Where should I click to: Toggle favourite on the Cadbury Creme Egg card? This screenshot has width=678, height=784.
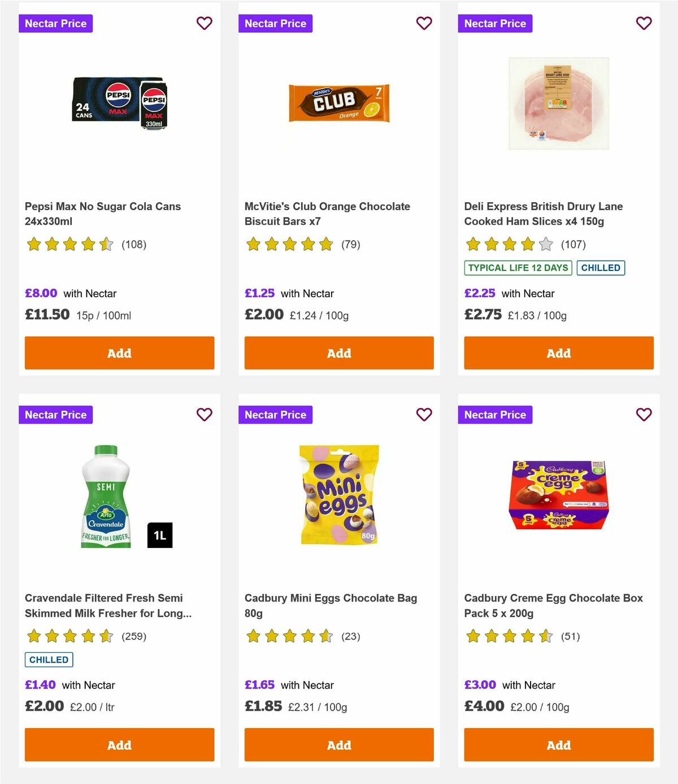644,414
